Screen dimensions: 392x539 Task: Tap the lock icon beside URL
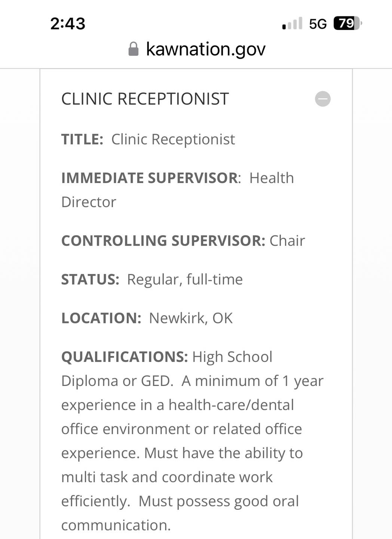click(134, 49)
